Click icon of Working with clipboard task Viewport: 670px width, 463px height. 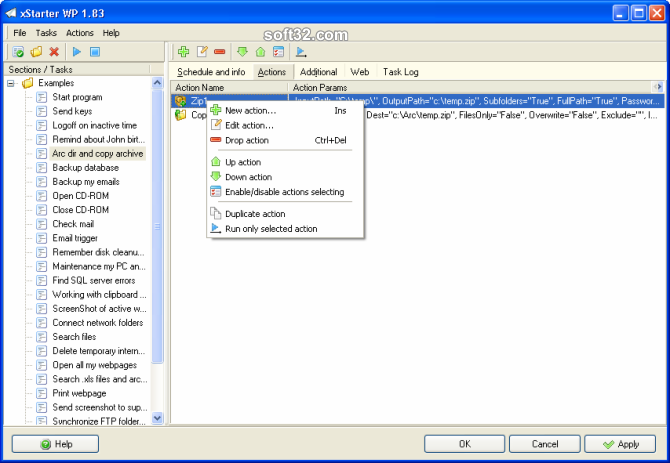click(x=41, y=295)
